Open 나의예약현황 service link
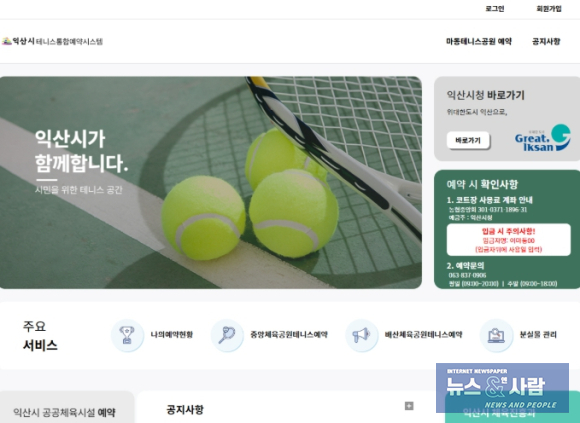The width and height of the screenshot is (580, 423). click(x=172, y=335)
